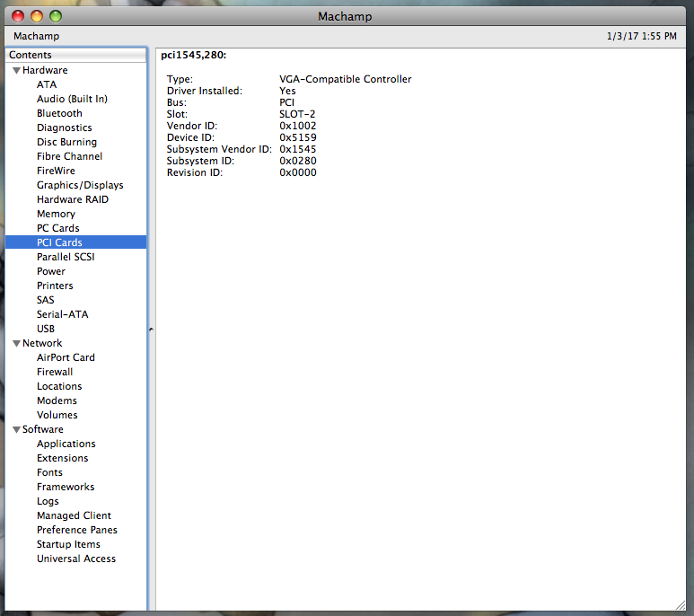Select Applications under Software
Screen dimensions: 694x616
point(66,444)
